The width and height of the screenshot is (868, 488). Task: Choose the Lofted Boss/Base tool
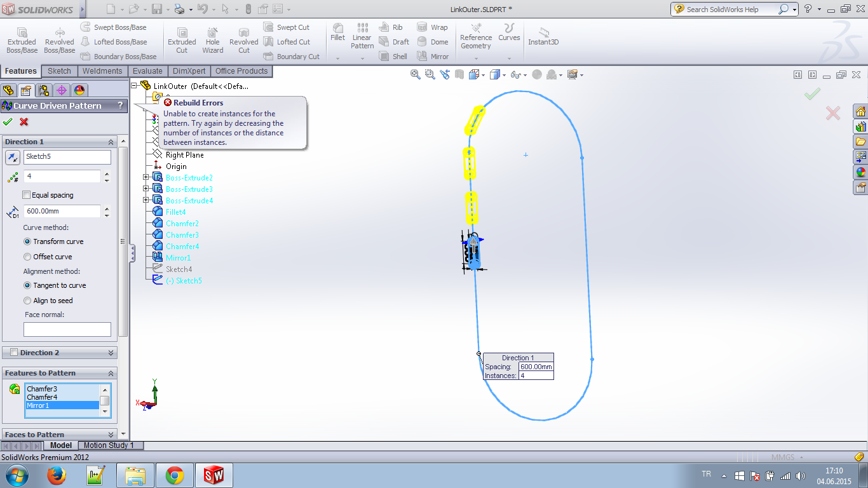pos(113,42)
